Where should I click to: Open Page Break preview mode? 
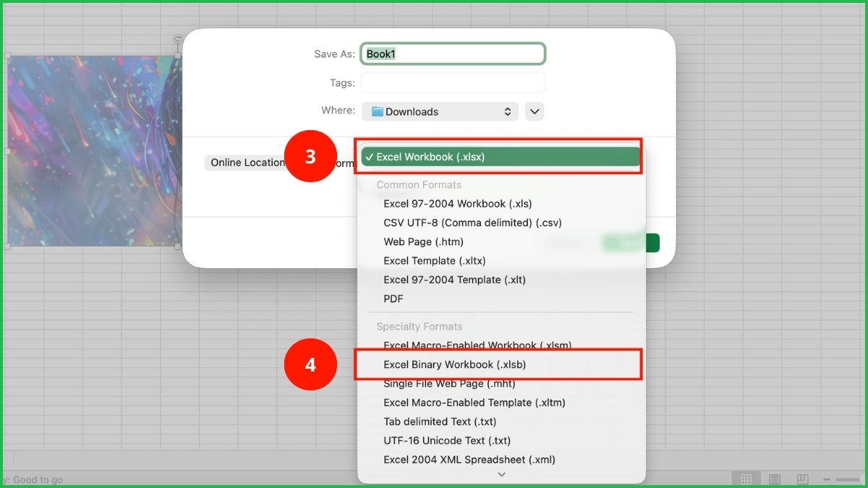[803, 479]
